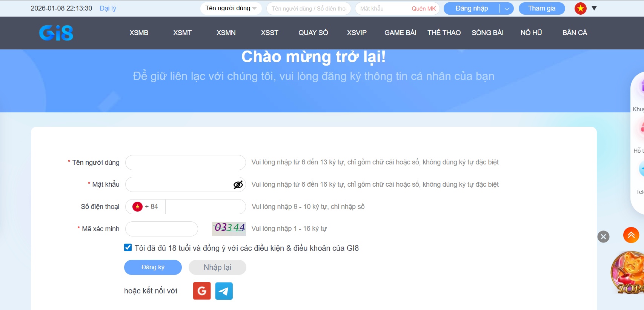This screenshot has width=644, height=310.
Task: Focus the header username/phone field
Action: coord(309,9)
